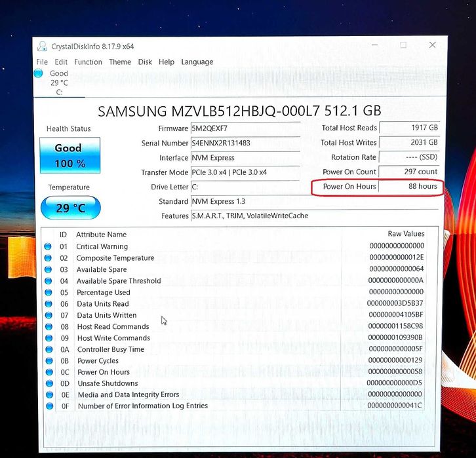The image size is (476, 458).
Task: Click the Interface field NVM Express
Action: pos(245,157)
